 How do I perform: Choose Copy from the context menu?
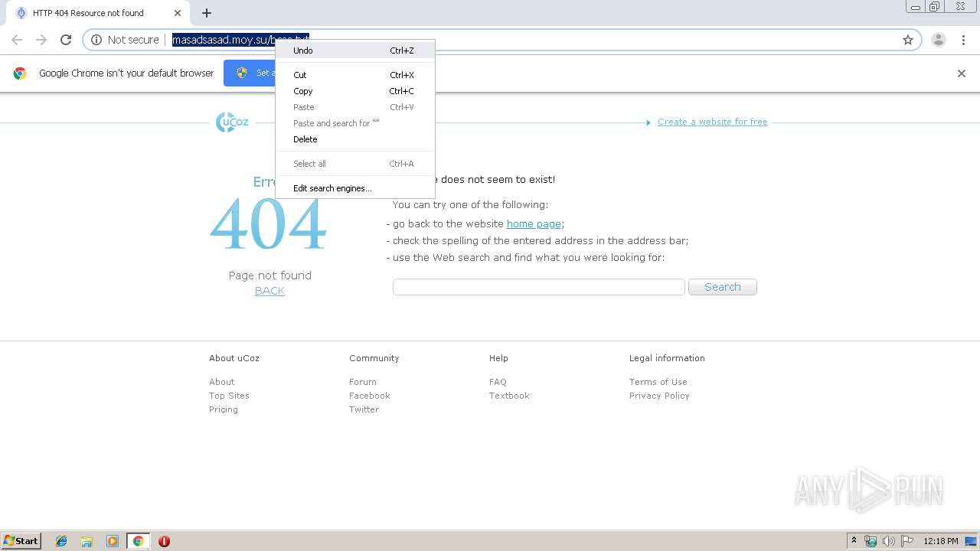tap(355, 91)
